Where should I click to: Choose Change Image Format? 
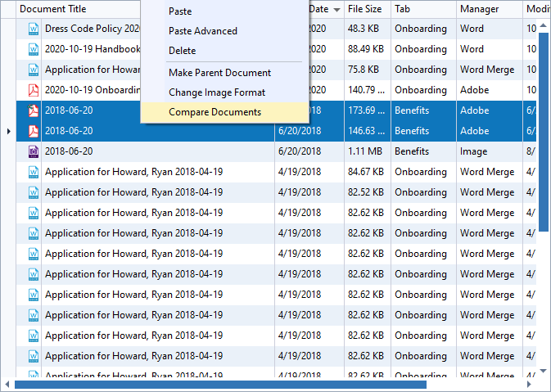point(217,92)
